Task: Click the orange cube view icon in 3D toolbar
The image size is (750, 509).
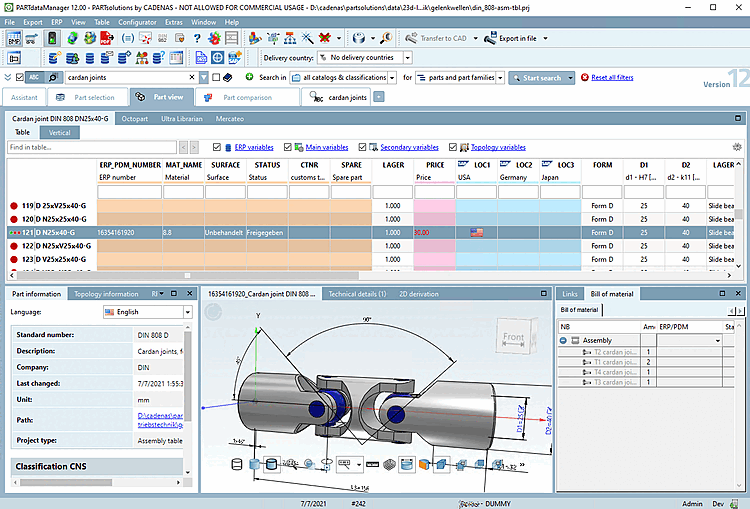Action: pos(424,464)
